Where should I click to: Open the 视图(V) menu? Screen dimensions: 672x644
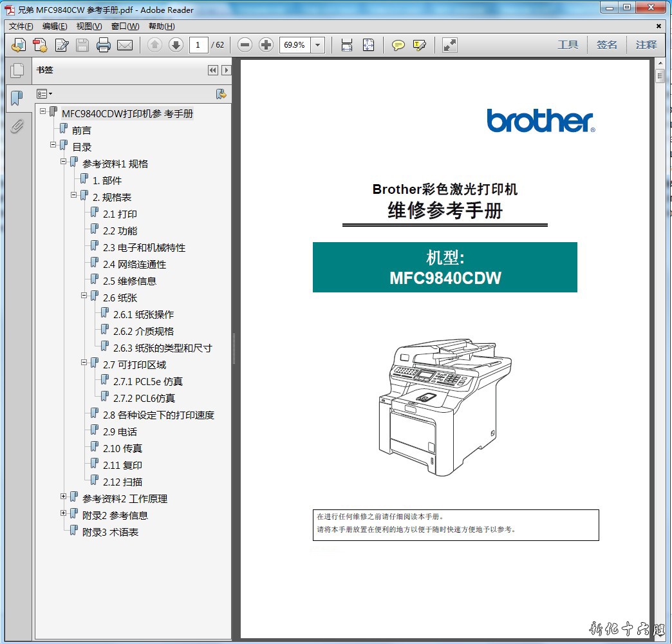(x=89, y=26)
